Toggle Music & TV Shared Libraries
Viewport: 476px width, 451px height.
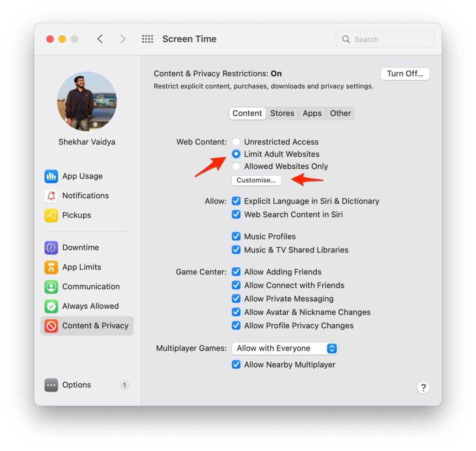click(236, 250)
